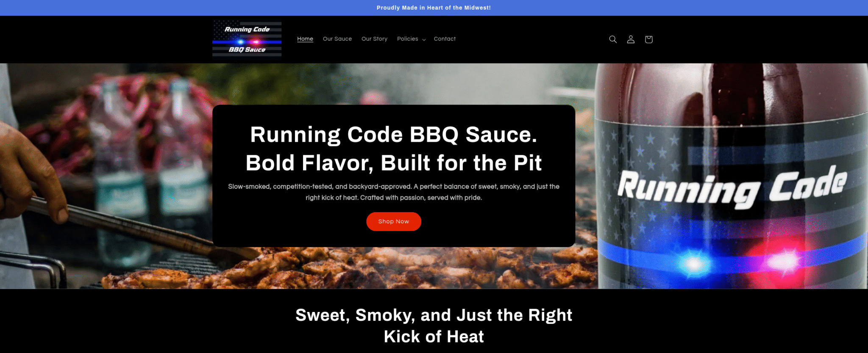Open the search magnifier icon
This screenshot has width=868, height=353.
point(613,39)
